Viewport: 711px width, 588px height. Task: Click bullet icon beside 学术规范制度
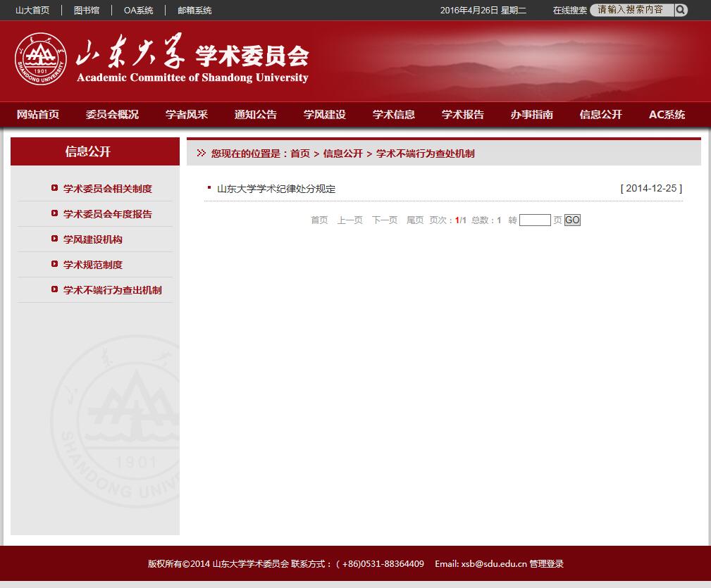click(54, 263)
